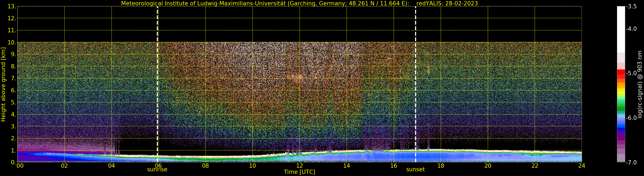This screenshot has width=644, height=176.
Task: Click the colorbar tick label -5.0
Action: pyautogui.click(x=631, y=73)
